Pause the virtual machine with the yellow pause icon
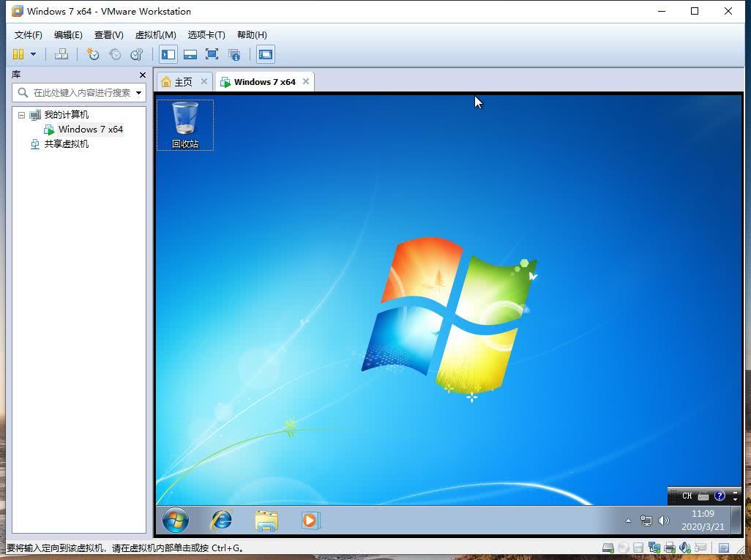This screenshot has width=751, height=560. point(18,54)
